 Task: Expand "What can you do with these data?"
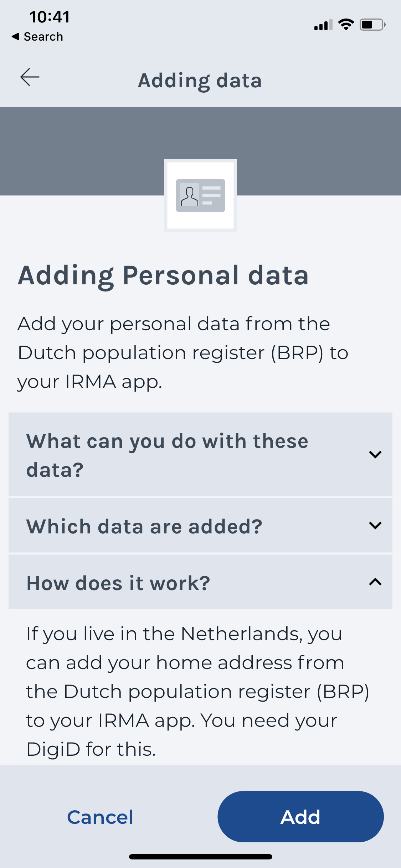[x=200, y=454]
